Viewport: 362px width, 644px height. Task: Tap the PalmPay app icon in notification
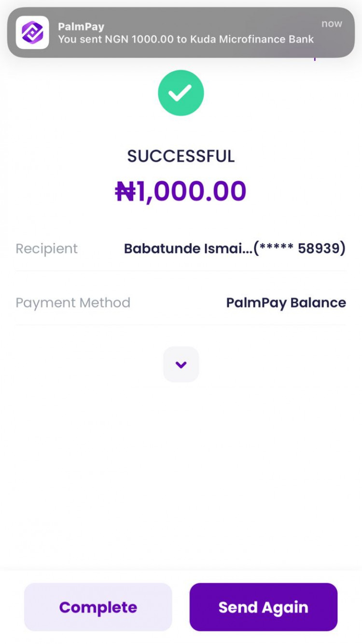point(32,32)
